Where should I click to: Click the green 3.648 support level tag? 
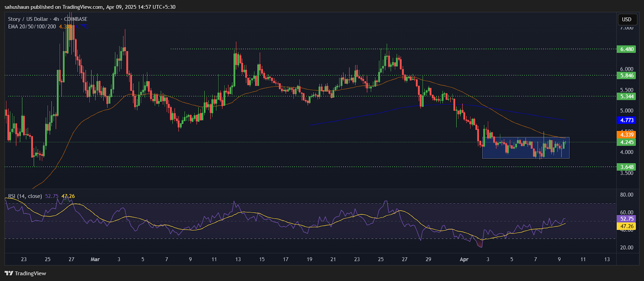[627, 167]
